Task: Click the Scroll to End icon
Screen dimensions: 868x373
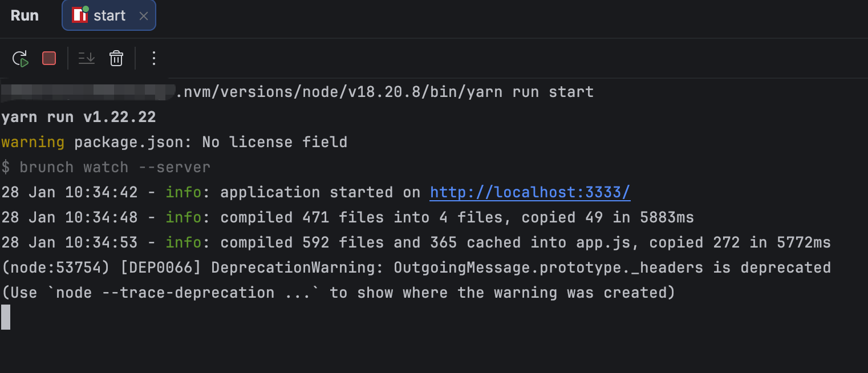Action: [87, 58]
